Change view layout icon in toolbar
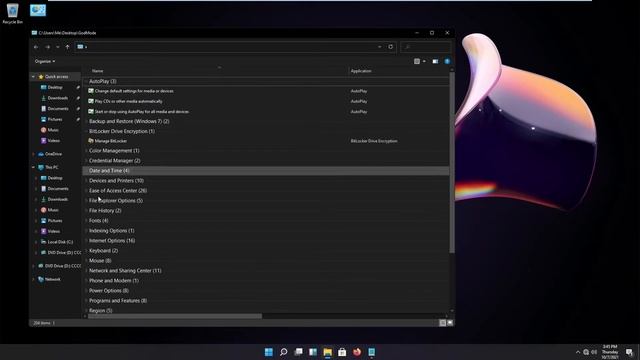Image resolution: width=640 pixels, height=360 pixels. [417, 61]
